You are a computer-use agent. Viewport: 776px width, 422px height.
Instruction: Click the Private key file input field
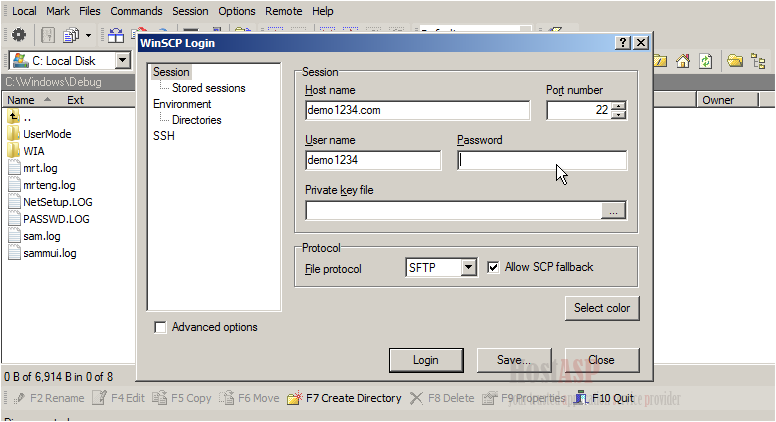(x=453, y=211)
